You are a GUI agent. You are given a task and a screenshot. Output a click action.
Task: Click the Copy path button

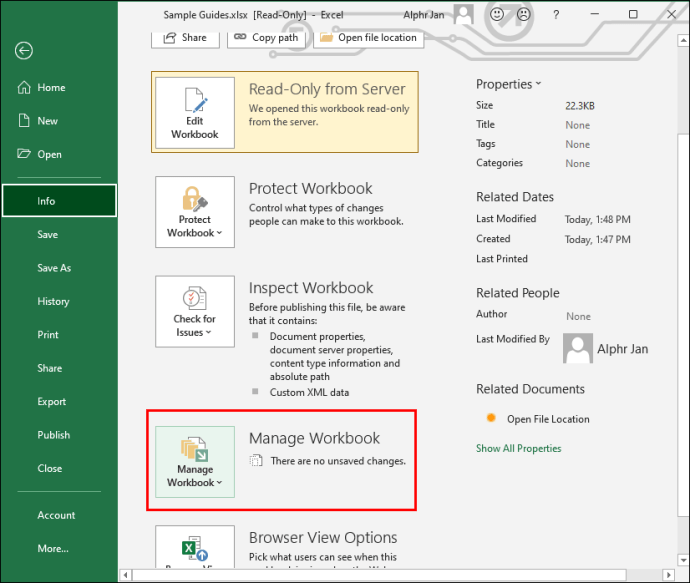pos(266,38)
